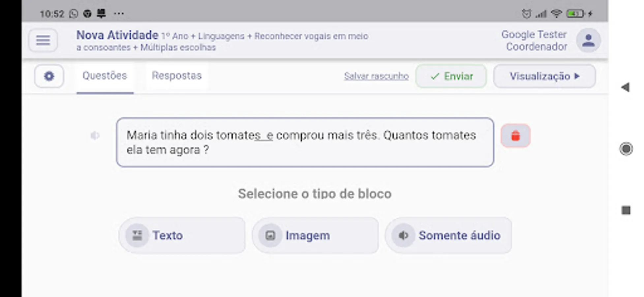644x297 pixels.
Task: Open the user profile avatar
Action: [588, 41]
